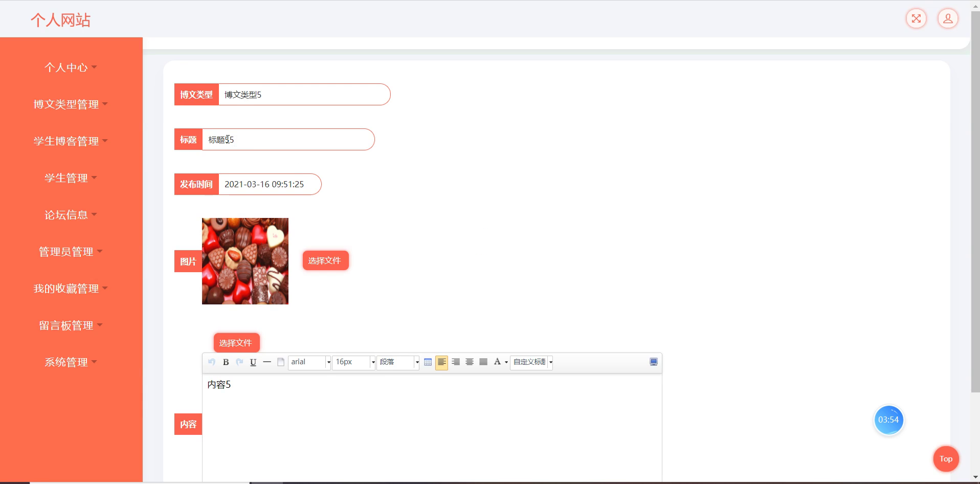Viewport: 980px width, 484px height.
Task: Click the blank document icon in toolbar
Action: point(281,362)
